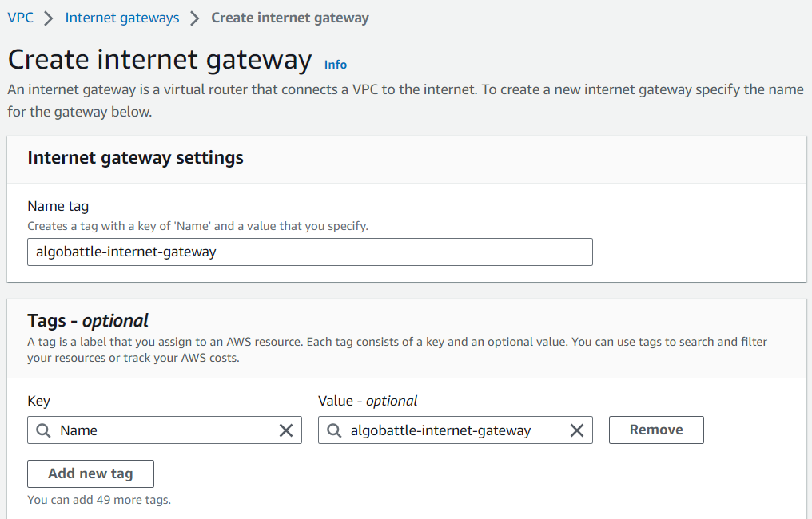812x519 pixels.
Task: Click the Add new tag button
Action: 90,473
